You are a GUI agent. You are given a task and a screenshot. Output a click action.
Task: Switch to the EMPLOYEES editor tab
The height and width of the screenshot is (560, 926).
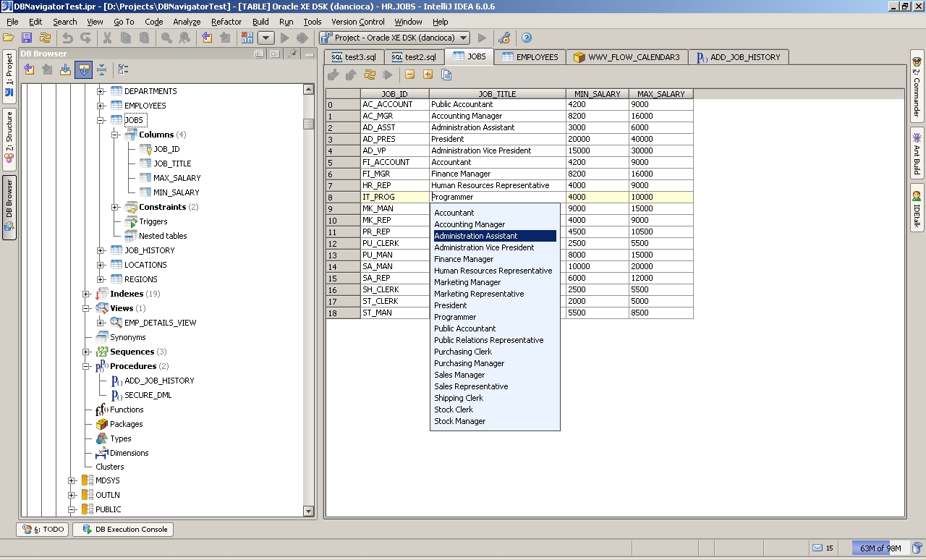pos(530,57)
